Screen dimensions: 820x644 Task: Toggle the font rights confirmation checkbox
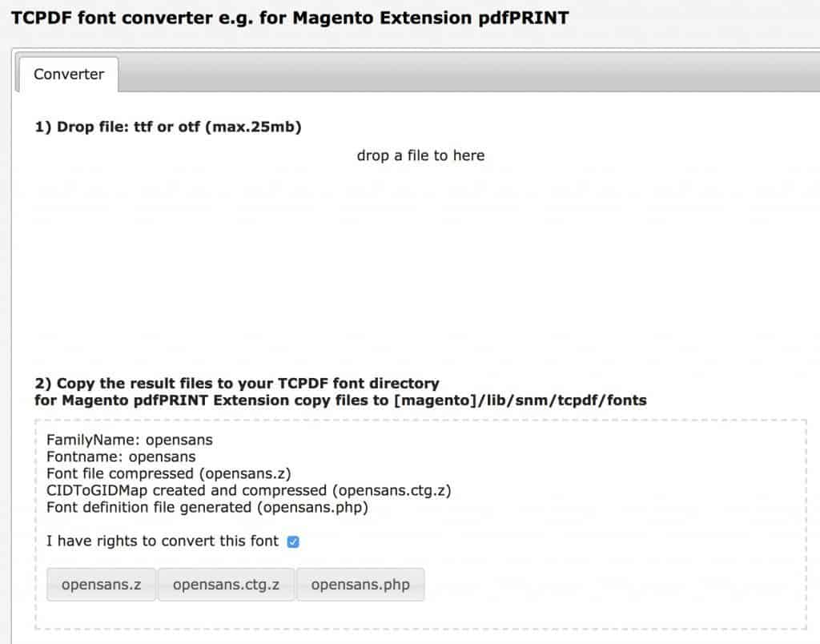coord(293,541)
